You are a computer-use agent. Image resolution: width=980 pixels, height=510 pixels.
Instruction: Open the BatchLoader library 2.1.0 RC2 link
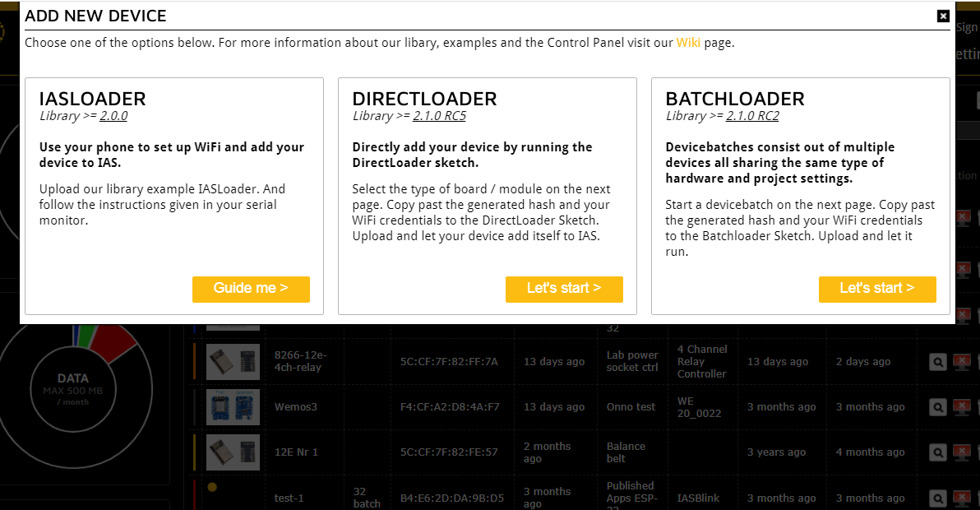[x=752, y=116]
